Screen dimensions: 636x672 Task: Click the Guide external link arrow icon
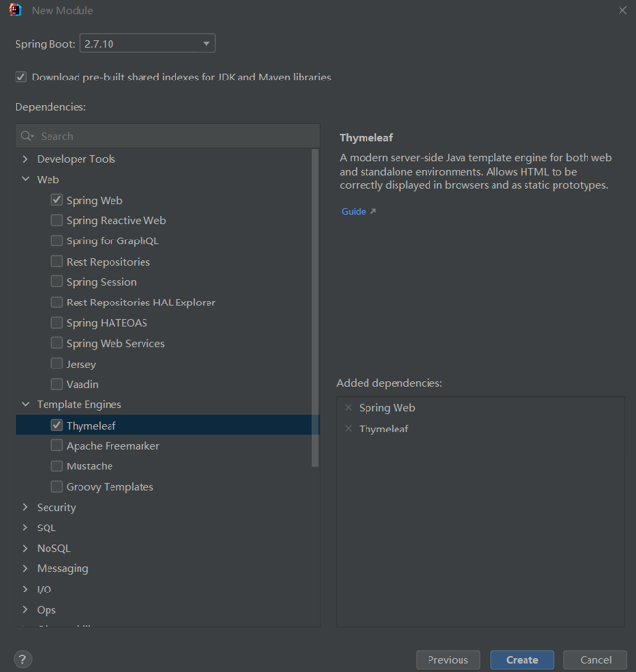373,212
